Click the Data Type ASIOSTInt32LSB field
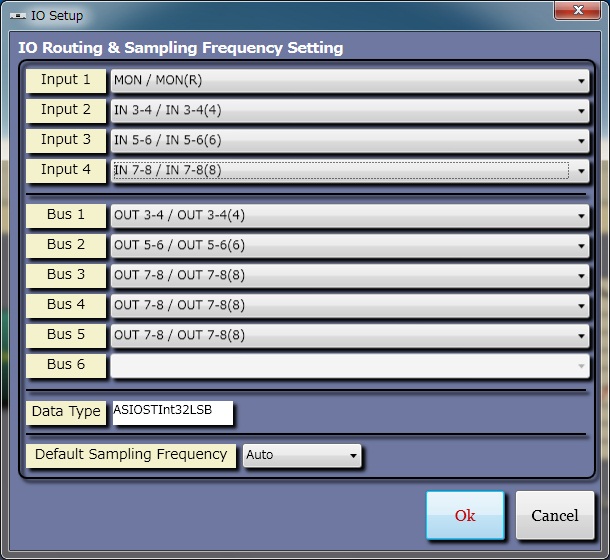Screen dimensions: 610x560 pos(173,412)
